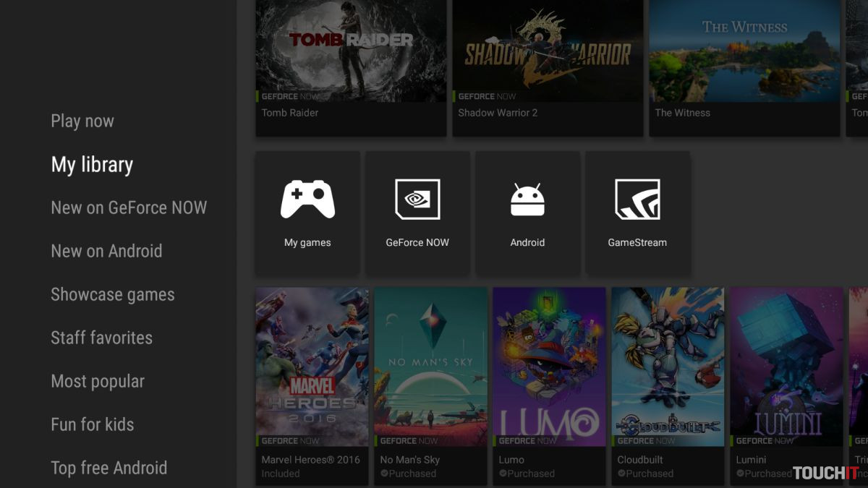868x488 pixels.
Task: Open New on GeForce NOW section
Action: click(129, 208)
